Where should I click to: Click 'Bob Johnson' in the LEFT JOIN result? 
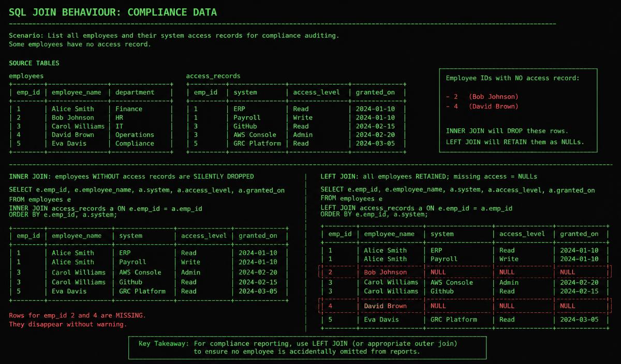point(386,272)
